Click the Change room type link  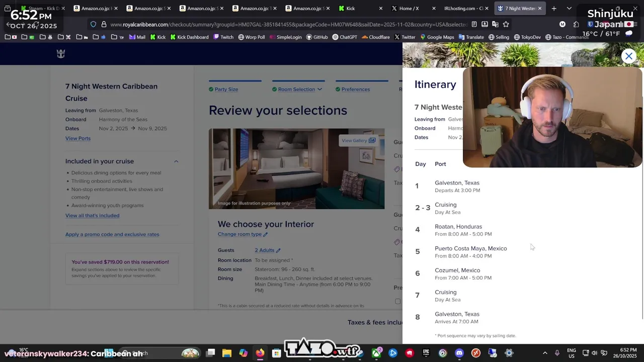(x=239, y=234)
